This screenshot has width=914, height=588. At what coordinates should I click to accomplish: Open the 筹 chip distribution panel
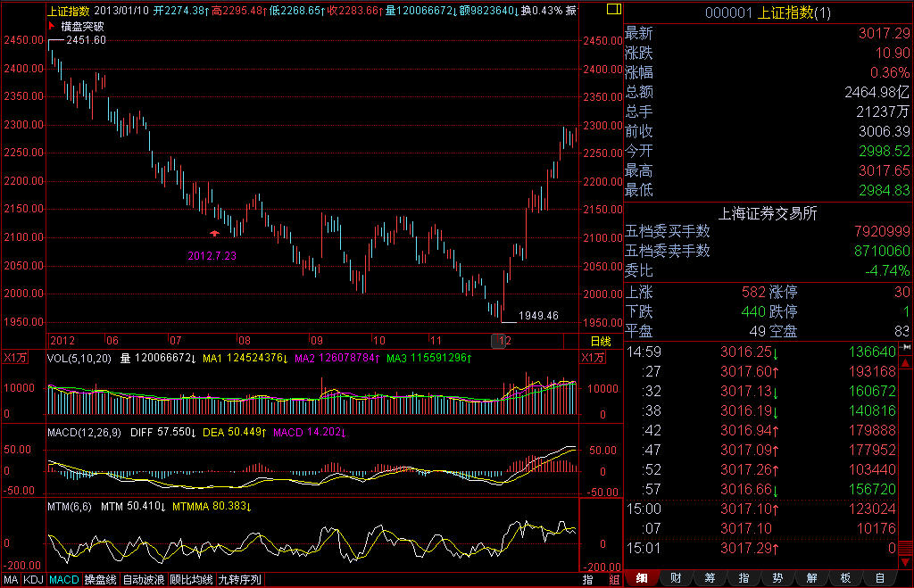(x=710, y=578)
